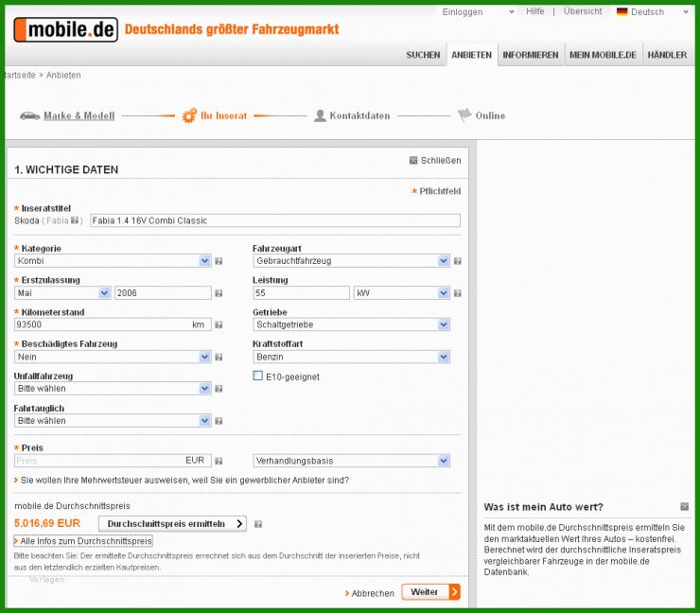Click the help icon next to Kilometerstand
The image size is (700, 613).
pos(219,325)
